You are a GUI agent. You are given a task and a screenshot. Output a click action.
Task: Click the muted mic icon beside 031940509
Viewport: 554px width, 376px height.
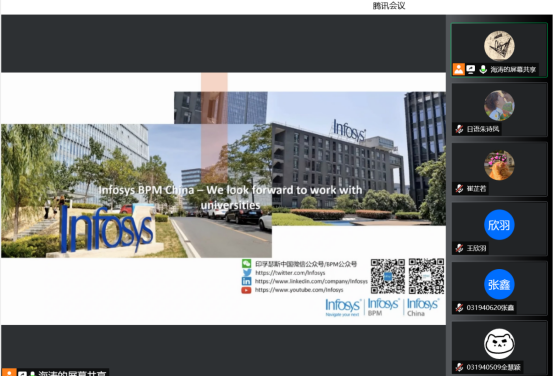click(459, 367)
